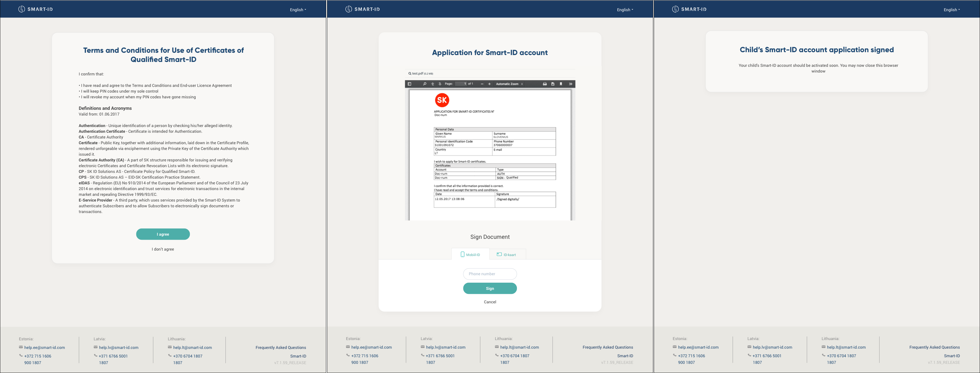
Task: Click the PDF document preview page
Action: [490, 155]
